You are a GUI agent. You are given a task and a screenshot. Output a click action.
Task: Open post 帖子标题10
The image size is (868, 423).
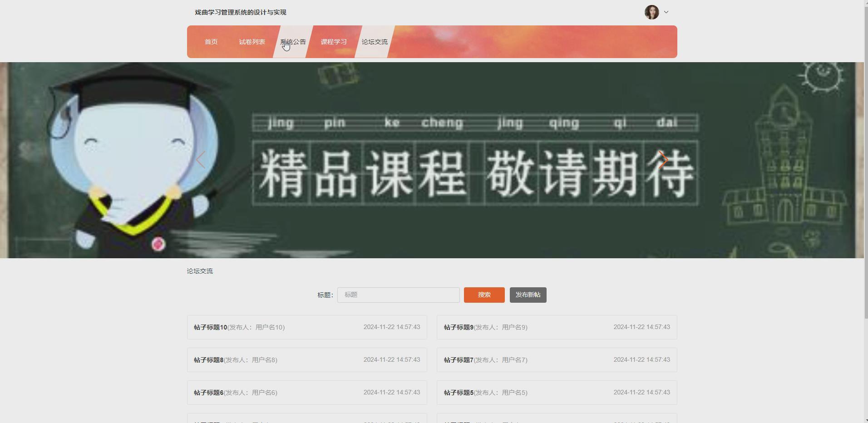coord(307,327)
